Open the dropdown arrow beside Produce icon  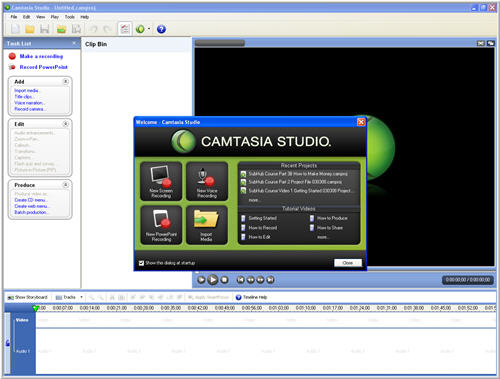pyautogui.click(x=149, y=29)
